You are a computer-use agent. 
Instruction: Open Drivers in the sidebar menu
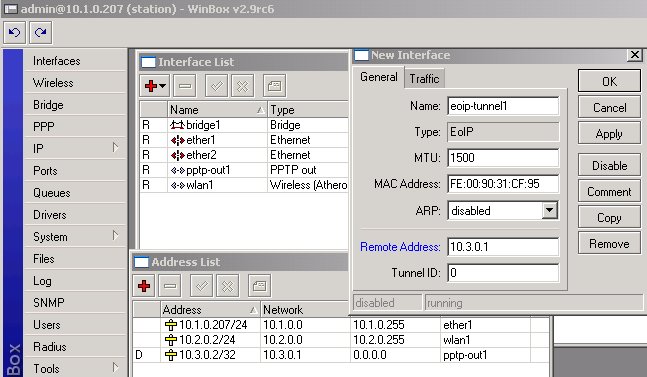75,215
